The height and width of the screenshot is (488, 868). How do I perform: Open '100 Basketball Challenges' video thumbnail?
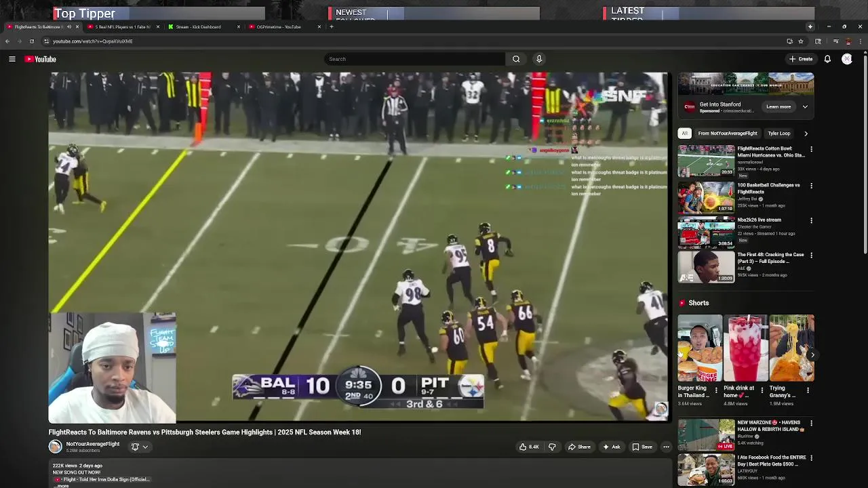tap(706, 197)
